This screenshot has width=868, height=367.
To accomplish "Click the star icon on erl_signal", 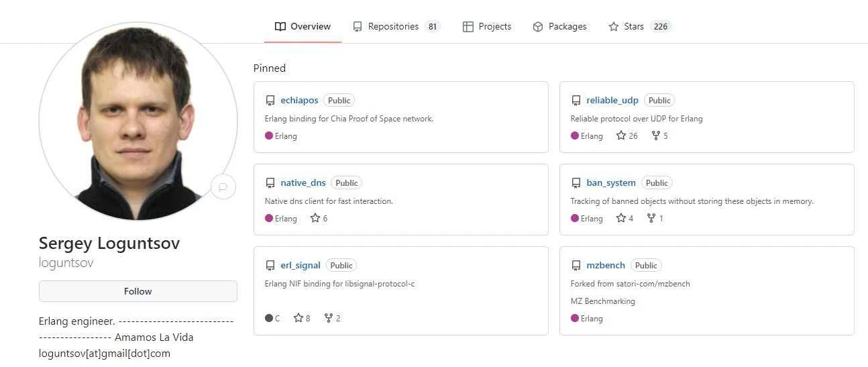I will [299, 318].
